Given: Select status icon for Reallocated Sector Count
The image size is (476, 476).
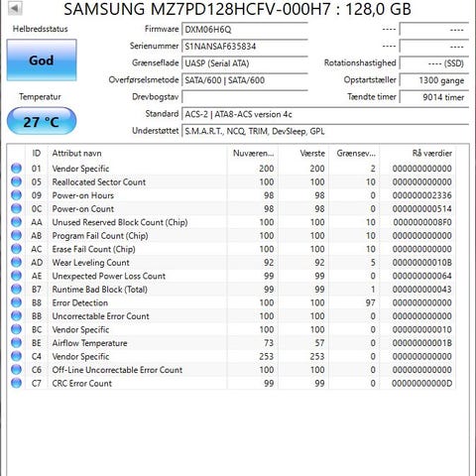Looking at the screenshot, I should point(16,181).
